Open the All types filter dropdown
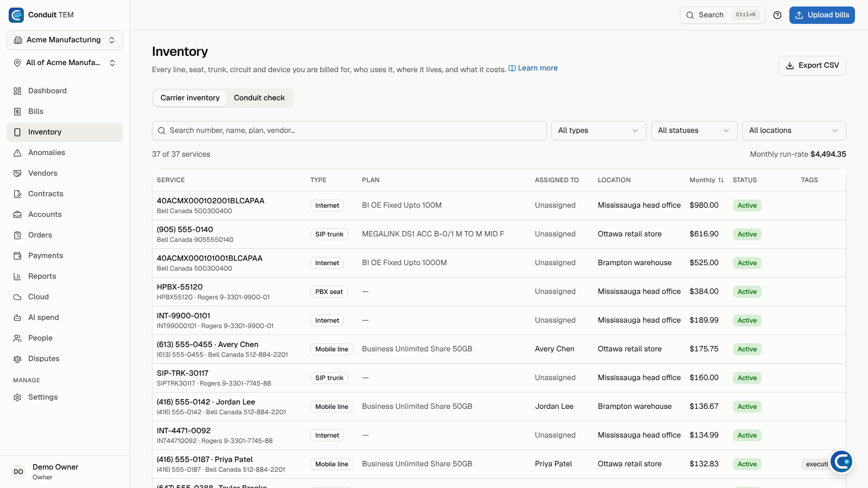The image size is (868, 488). pyautogui.click(x=598, y=131)
